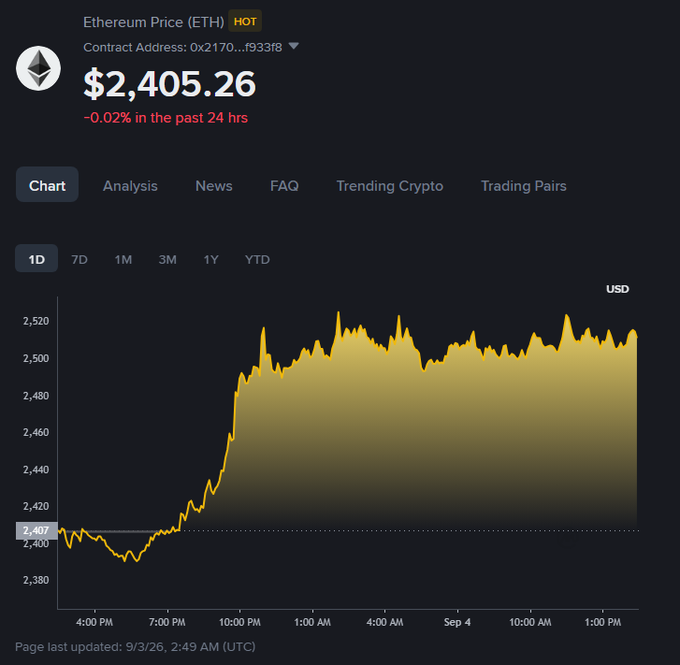Click the 7:00 PM x-axis label

(x=167, y=622)
